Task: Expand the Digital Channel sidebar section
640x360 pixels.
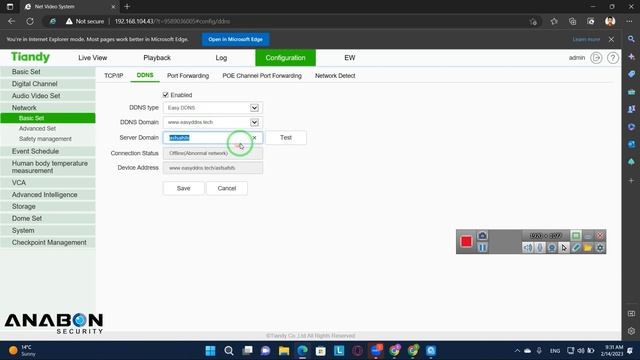Action: click(48, 84)
